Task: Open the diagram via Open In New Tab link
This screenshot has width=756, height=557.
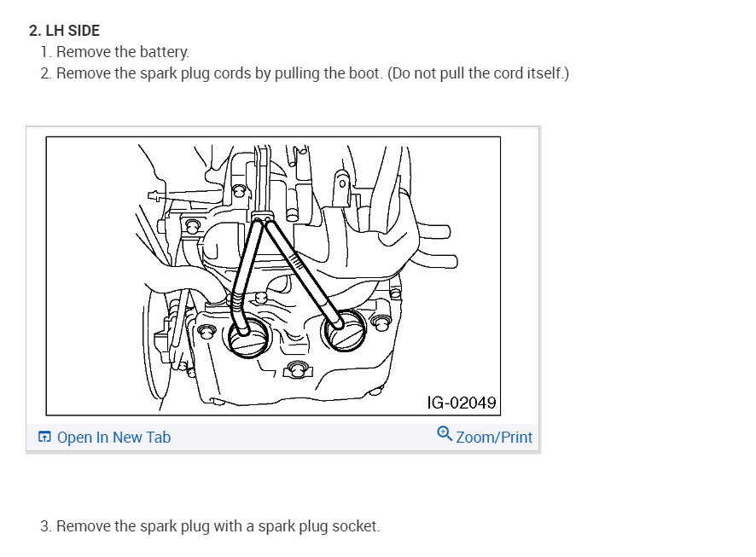Action: tap(113, 438)
